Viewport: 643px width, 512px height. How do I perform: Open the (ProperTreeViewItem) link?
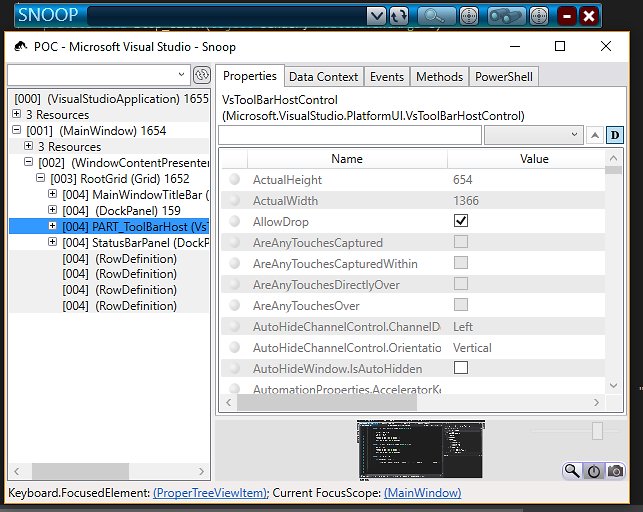pos(210,492)
